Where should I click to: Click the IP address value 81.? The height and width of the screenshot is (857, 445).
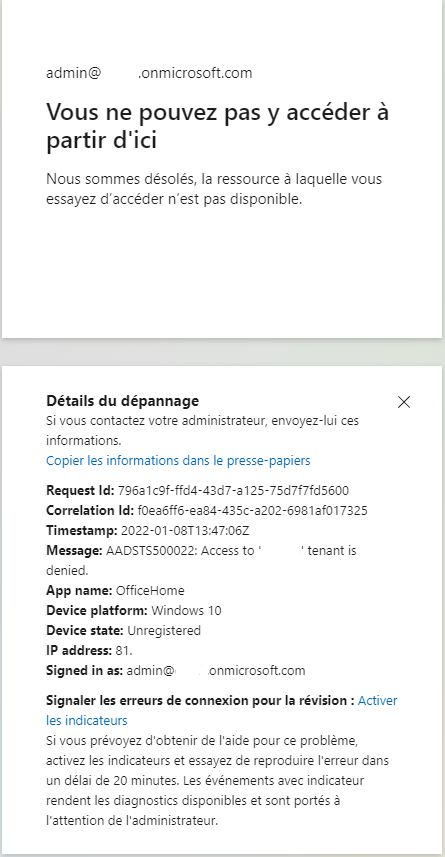click(x=124, y=651)
